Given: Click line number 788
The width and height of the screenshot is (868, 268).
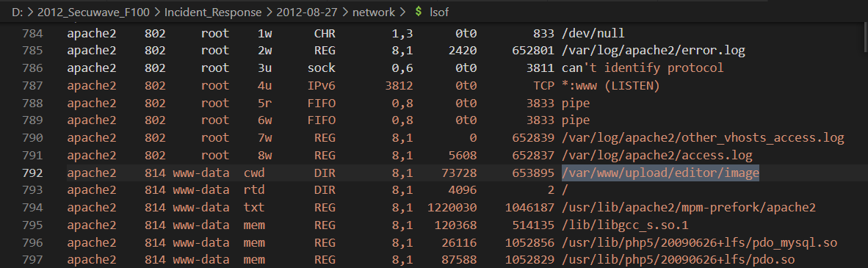Looking at the screenshot, I should (32, 104).
